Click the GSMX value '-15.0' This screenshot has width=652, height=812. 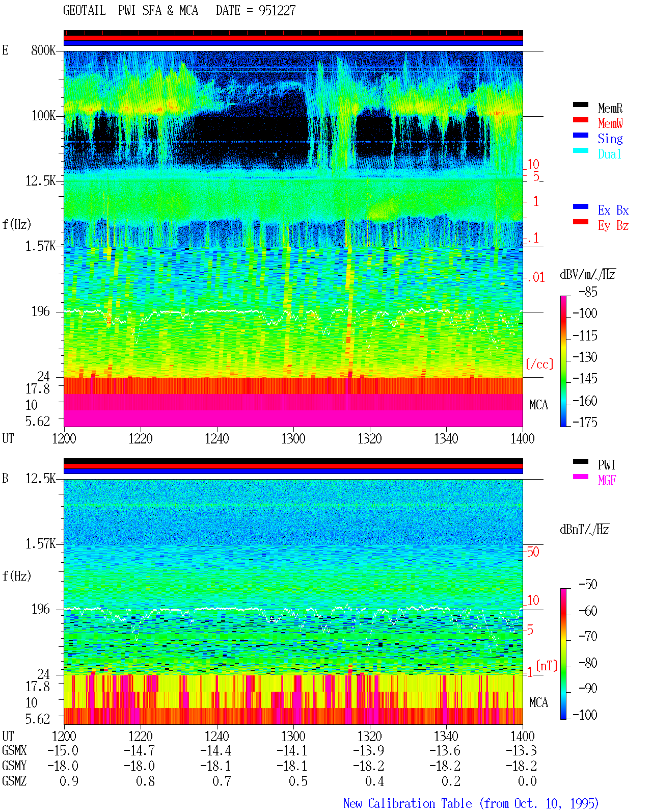63,750
